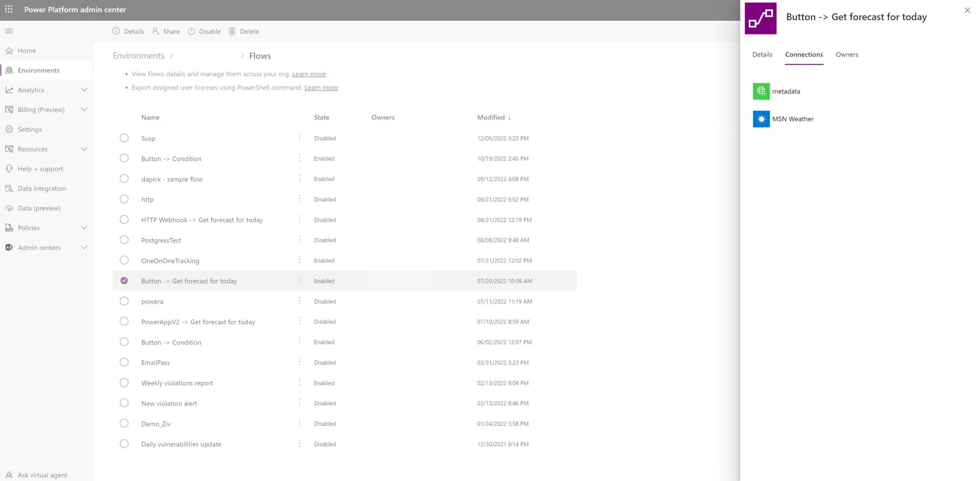Sort by the Modified column header

click(x=491, y=117)
